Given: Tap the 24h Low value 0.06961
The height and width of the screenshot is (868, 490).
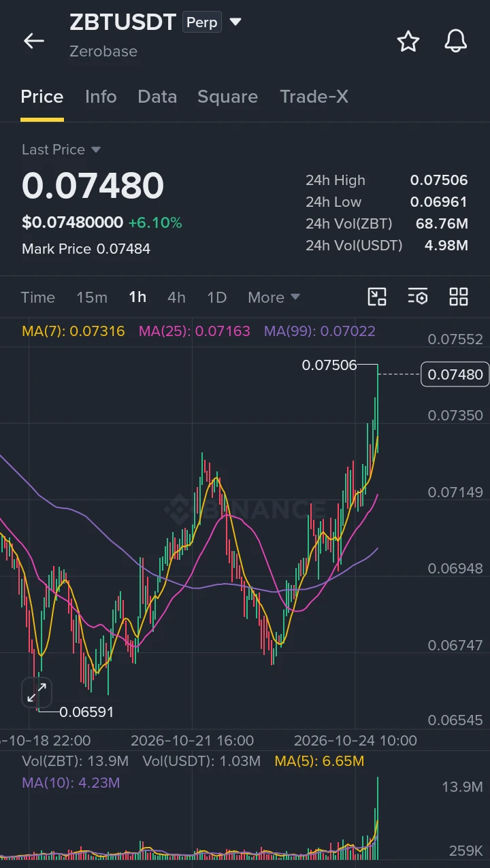Looking at the screenshot, I should (439, 202).
